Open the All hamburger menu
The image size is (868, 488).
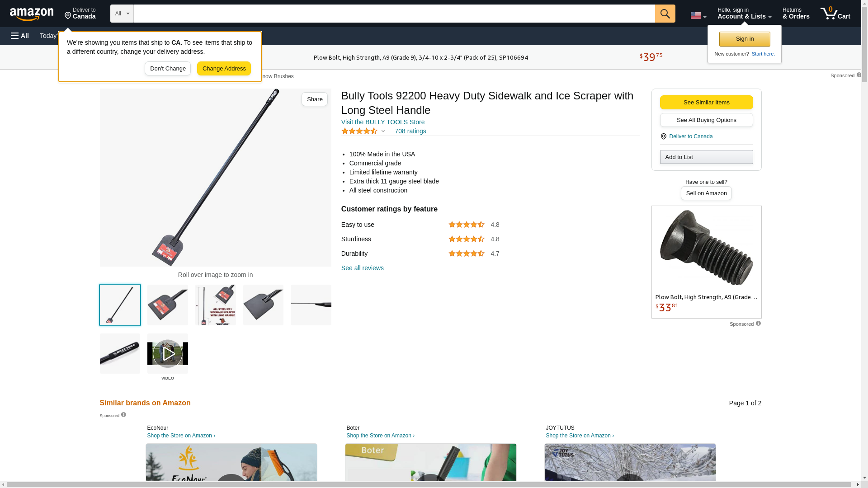20,36
